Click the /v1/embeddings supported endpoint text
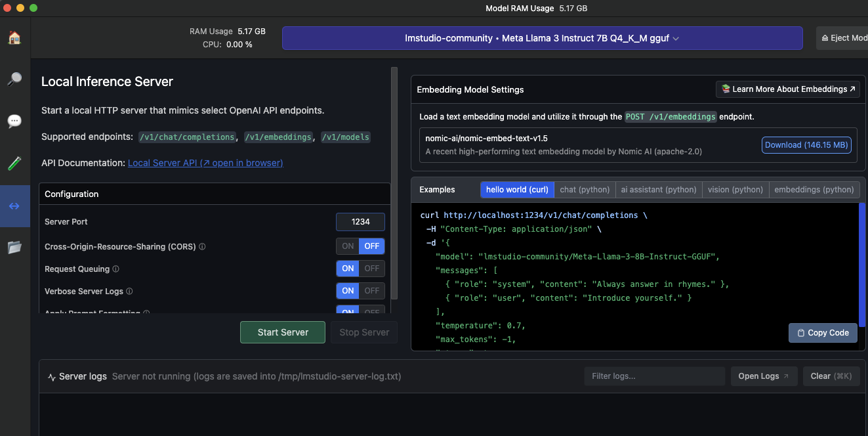868x436 pixels. (x=278, y=137)
